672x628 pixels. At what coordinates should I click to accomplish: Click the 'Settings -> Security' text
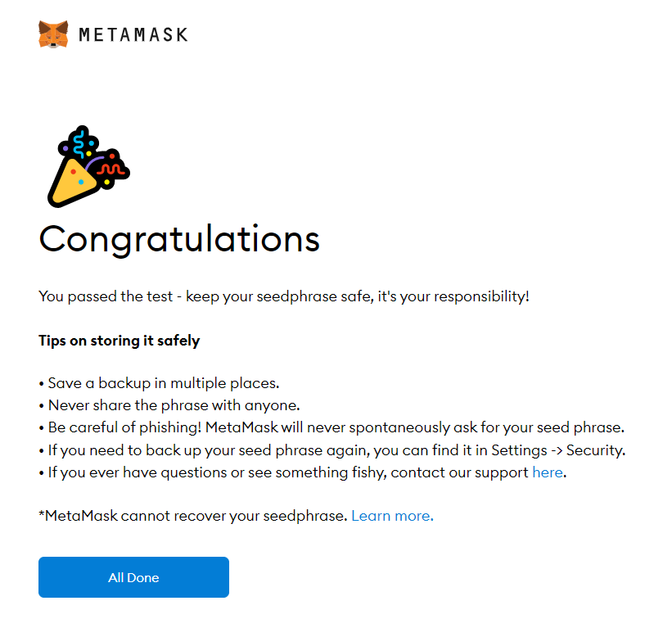(562, 450)
